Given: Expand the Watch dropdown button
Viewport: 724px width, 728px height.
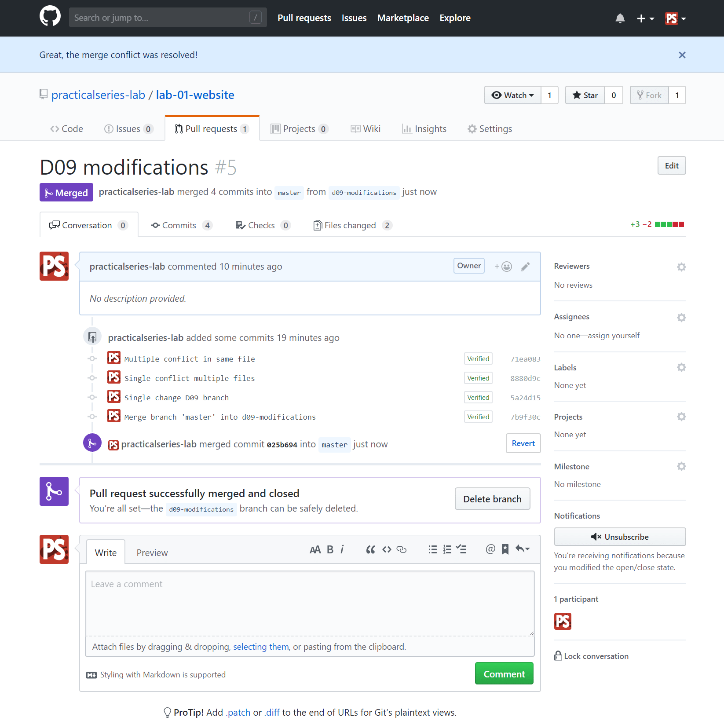Looking at the screenshot, I should click(513, 95).
